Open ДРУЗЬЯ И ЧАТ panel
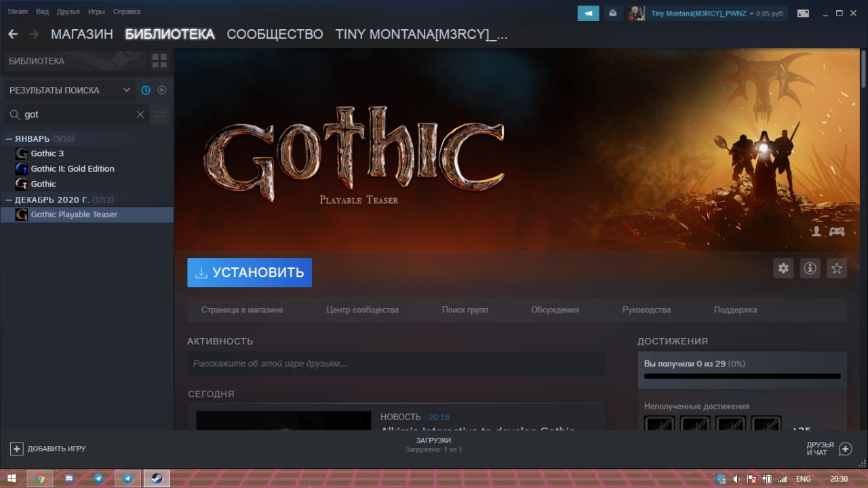Screen dimensions: 868x488 coord(829,449)
